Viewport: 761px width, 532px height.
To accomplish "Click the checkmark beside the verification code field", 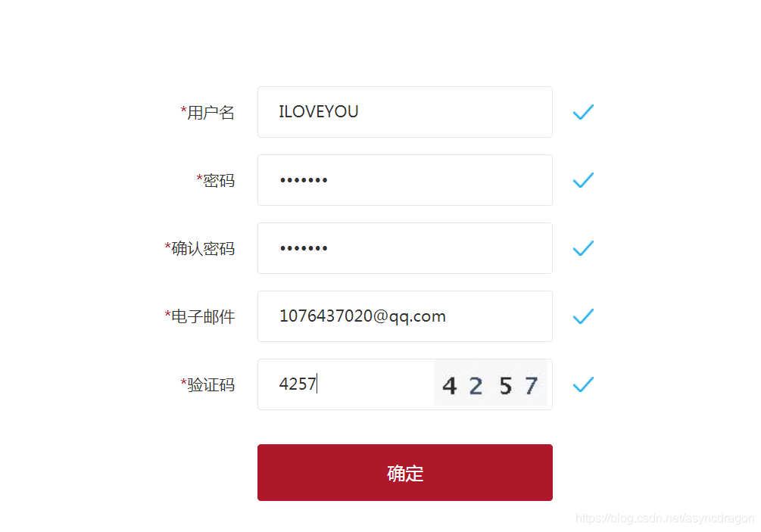I will 583,384.
